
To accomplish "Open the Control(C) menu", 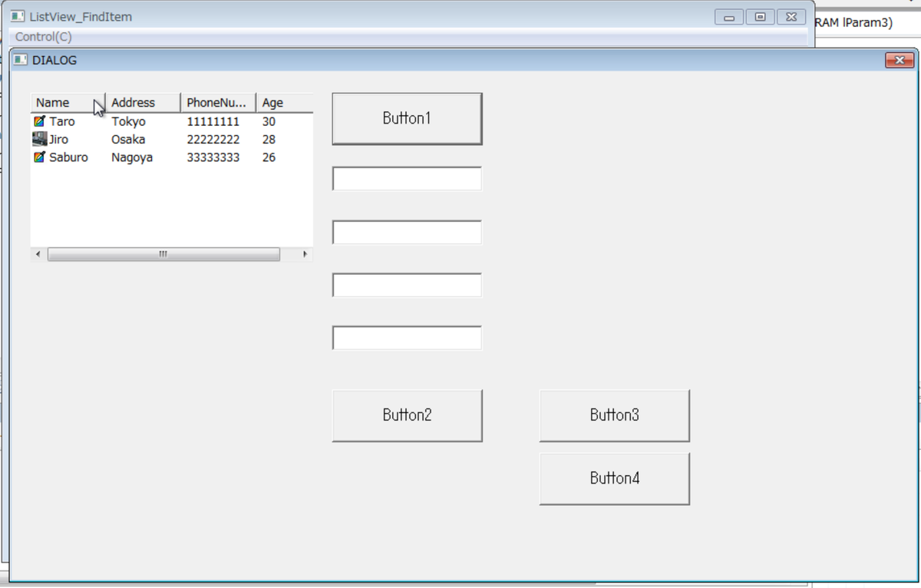I will [x=44, y=37].
